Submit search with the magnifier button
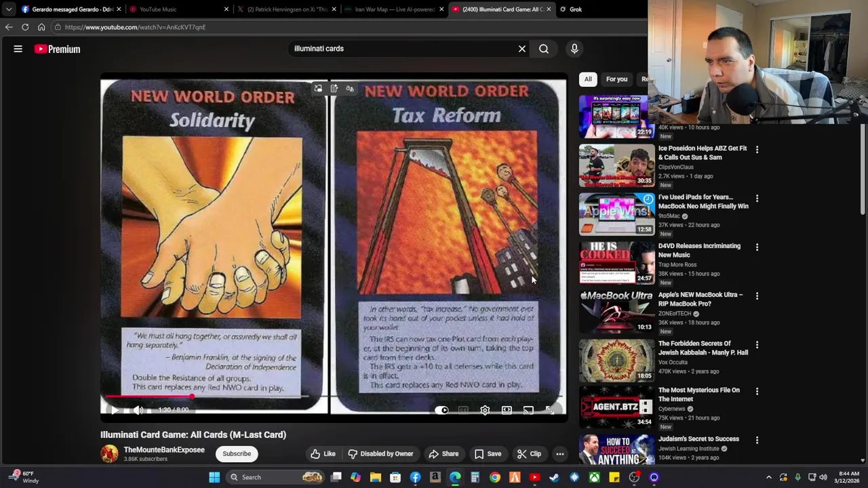This screenshot has height=488, width=868. [544, 49]
